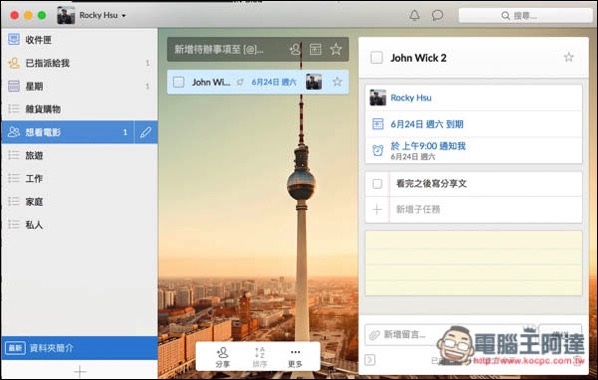
Task: Click the star icon in add-task bar
Action: coord(336,49)
